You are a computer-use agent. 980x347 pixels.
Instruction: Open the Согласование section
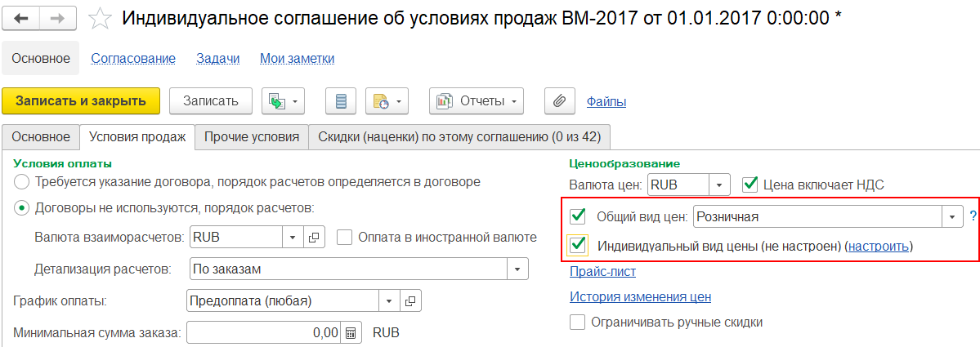tap(133, 58)
